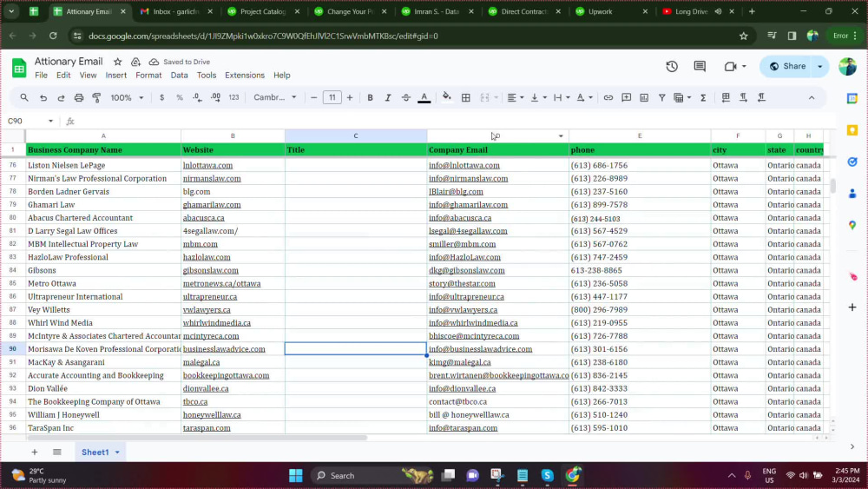
Task: Click the Undo arrow in toolbar
Action: pos(43,97)
